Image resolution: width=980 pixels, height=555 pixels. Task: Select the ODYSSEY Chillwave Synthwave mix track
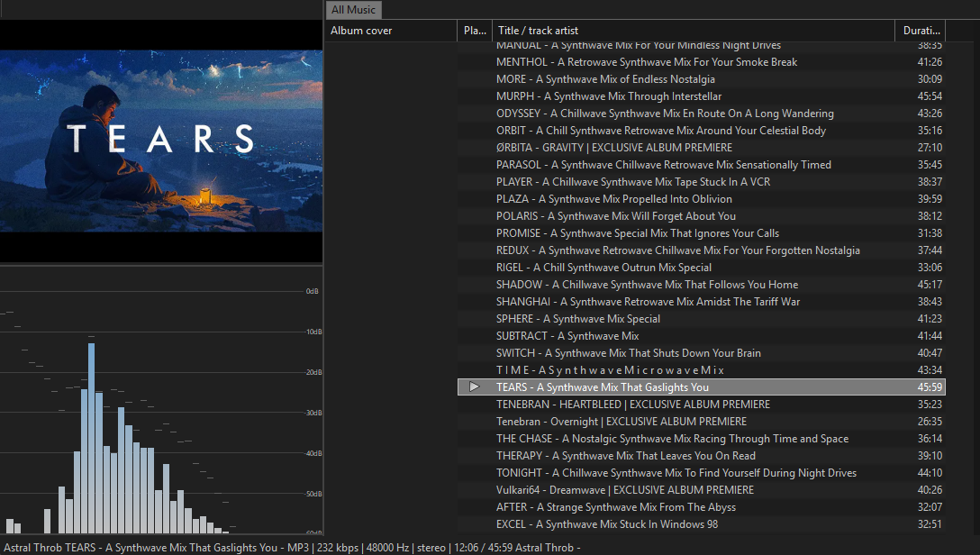click(x=665, y=114)
